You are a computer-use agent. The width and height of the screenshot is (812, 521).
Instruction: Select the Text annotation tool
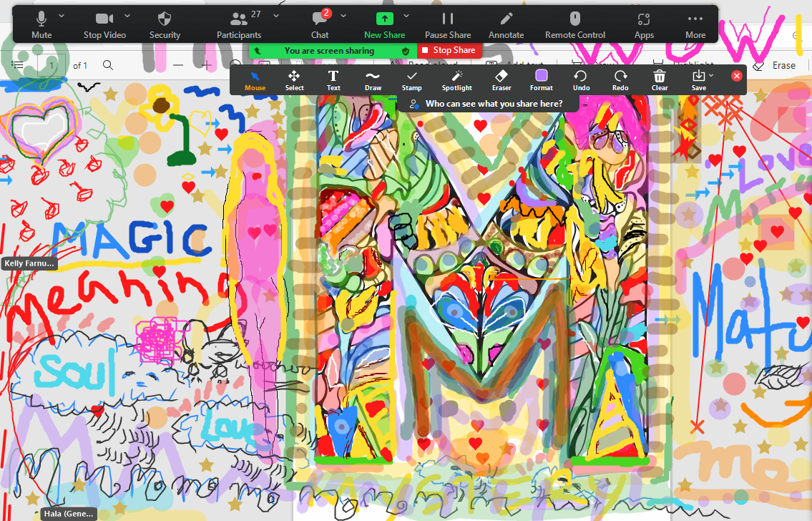pyautogui.click(x=333, y=80)
